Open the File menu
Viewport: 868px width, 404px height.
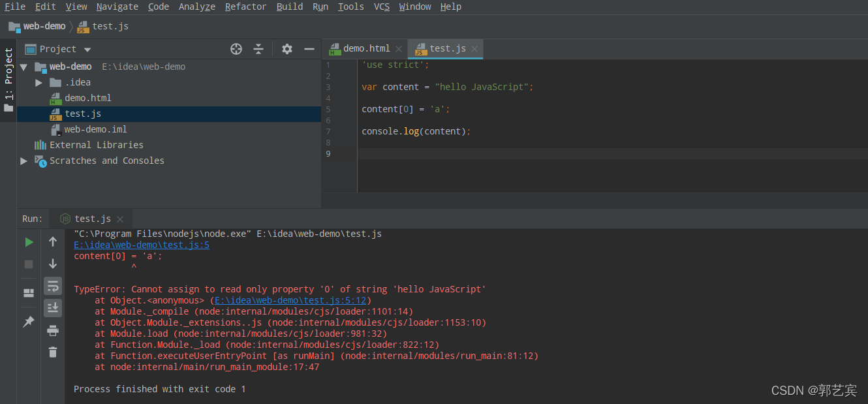point(15,7)
